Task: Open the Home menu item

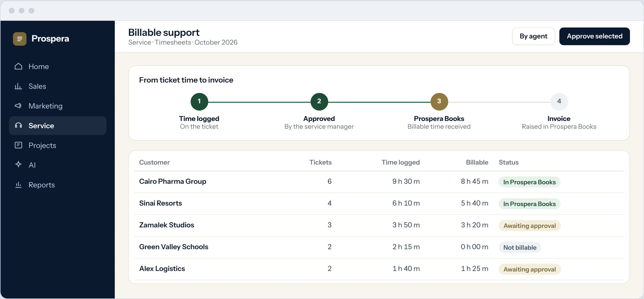Action: (x=58, y=66)
